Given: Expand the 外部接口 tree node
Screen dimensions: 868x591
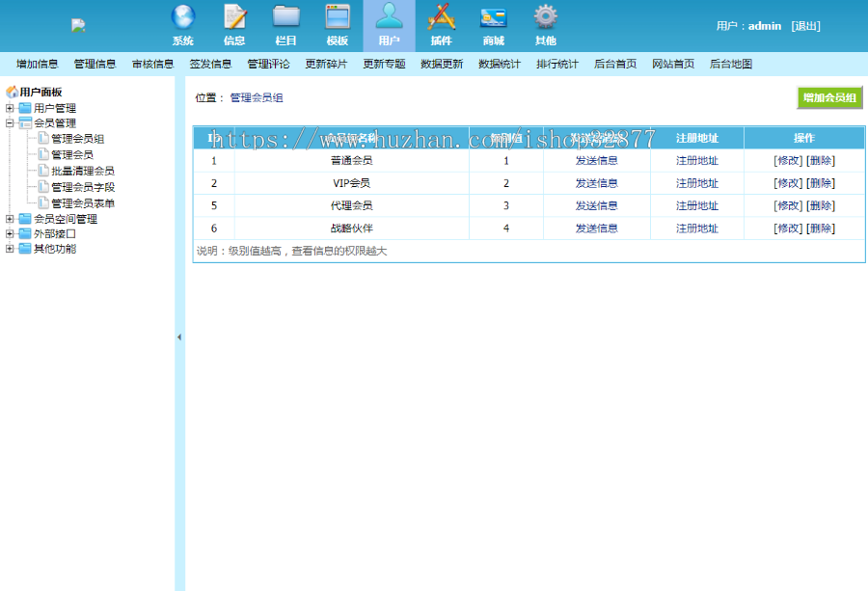Looking at the screenshot, I should coord(10,233).
